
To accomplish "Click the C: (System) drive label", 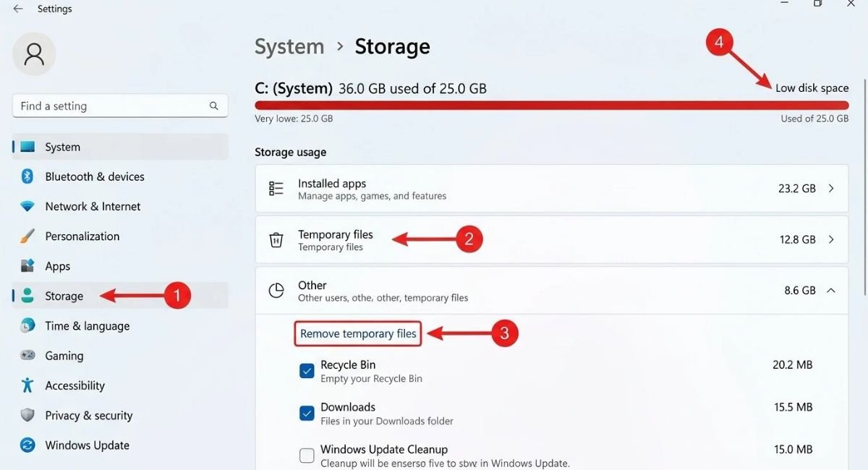I will coord(294,88).
